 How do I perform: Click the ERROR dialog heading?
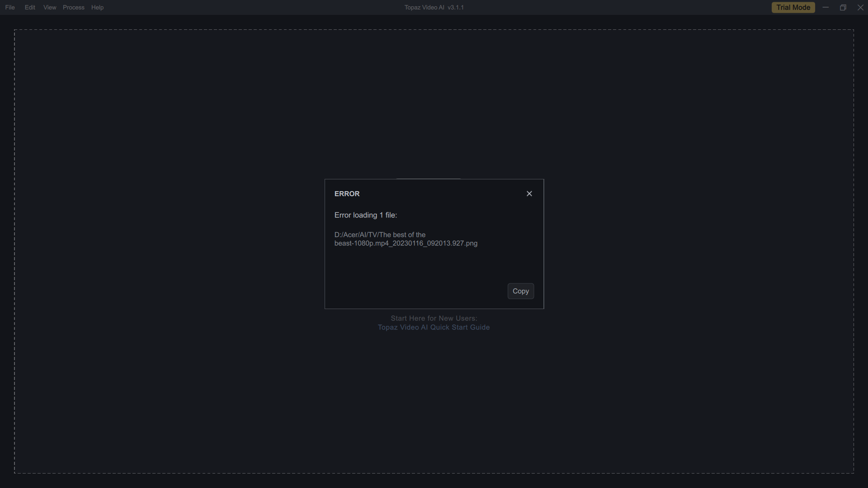coord(347,194)
